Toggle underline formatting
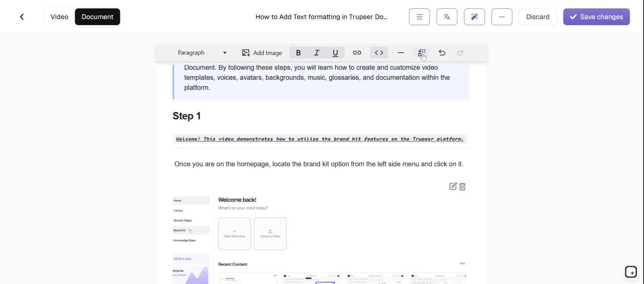 coord(335,53)
